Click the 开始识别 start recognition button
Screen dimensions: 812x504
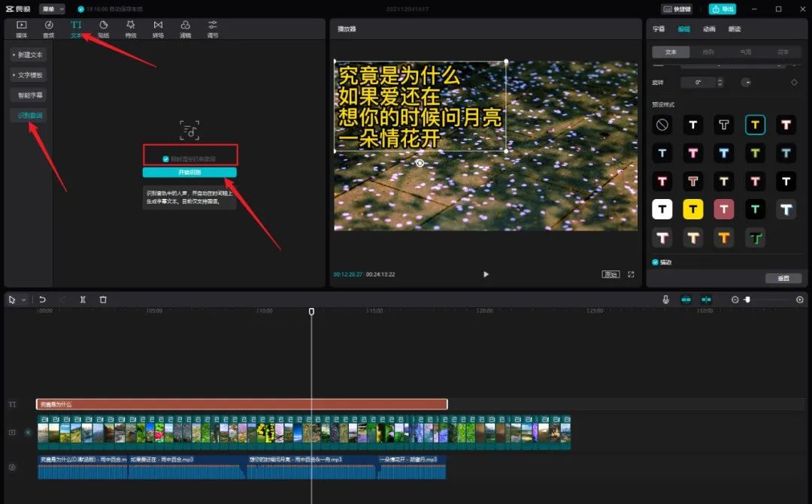coord(189,172)
